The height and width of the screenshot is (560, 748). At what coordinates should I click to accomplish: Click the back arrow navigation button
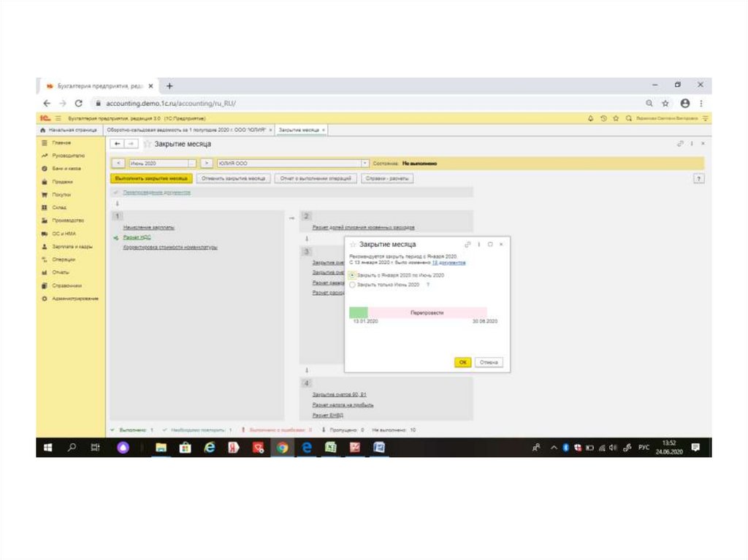point(118,144)
